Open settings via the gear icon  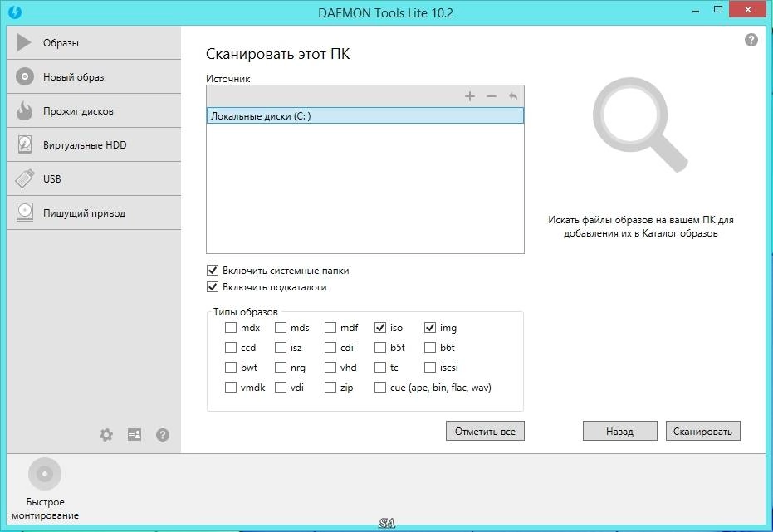click(106, 434)
